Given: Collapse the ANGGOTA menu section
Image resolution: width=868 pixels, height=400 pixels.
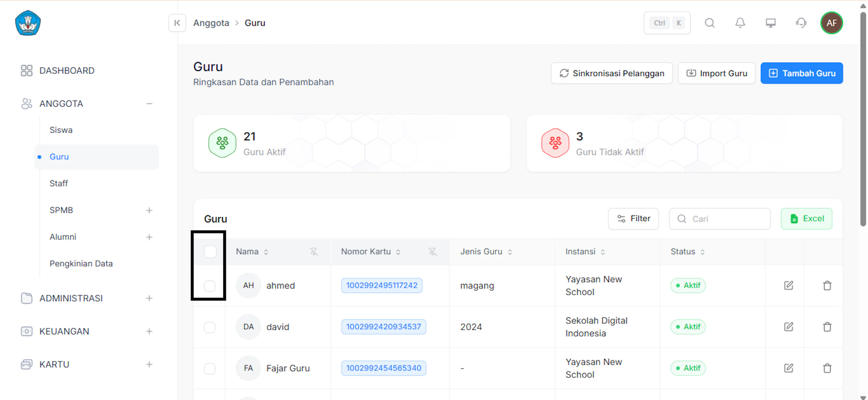Looking at the screenshot, I should 149,104.
